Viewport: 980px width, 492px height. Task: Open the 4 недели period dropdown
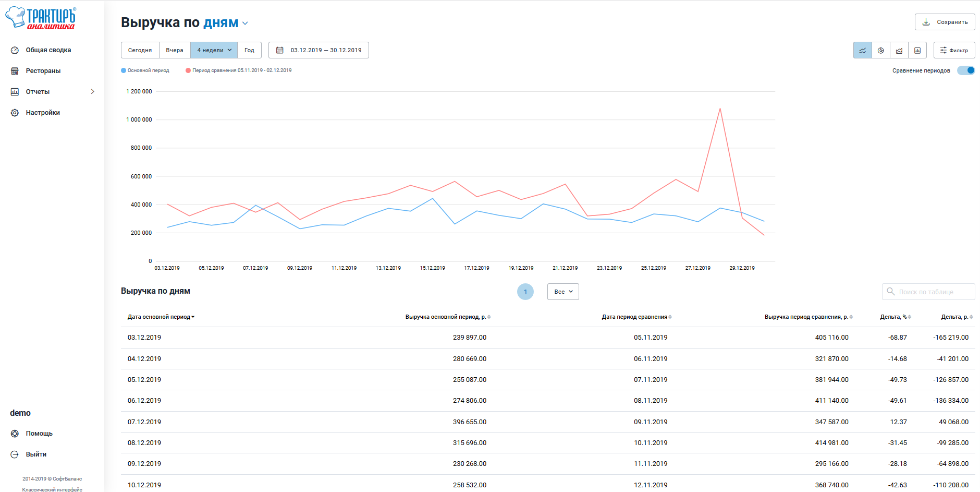click(x=214, y=51)
